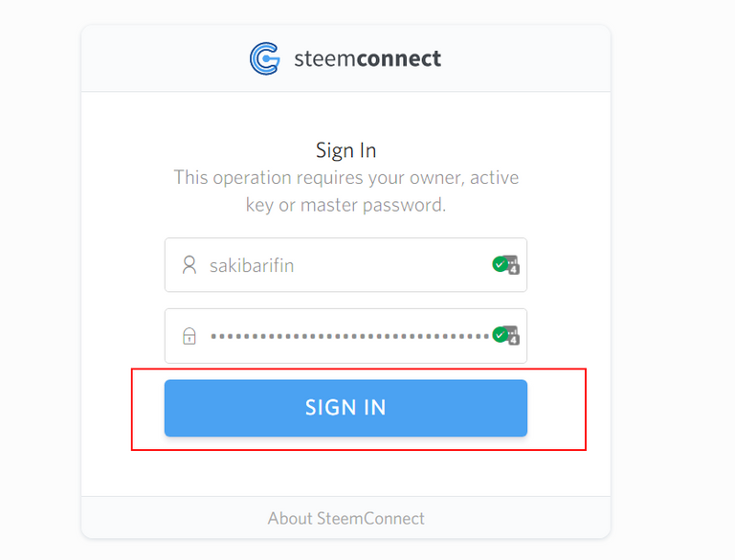Image resolution: width=735 pixels, height=560 pixels.
Task: Click the steemconnect wordmark text
Action: [x=367, y=59]
